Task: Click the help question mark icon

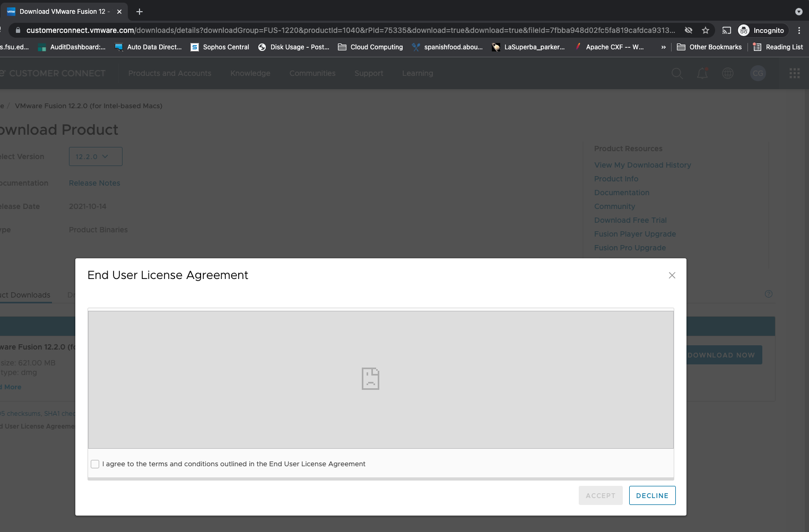Action: (x=769, y=294)
